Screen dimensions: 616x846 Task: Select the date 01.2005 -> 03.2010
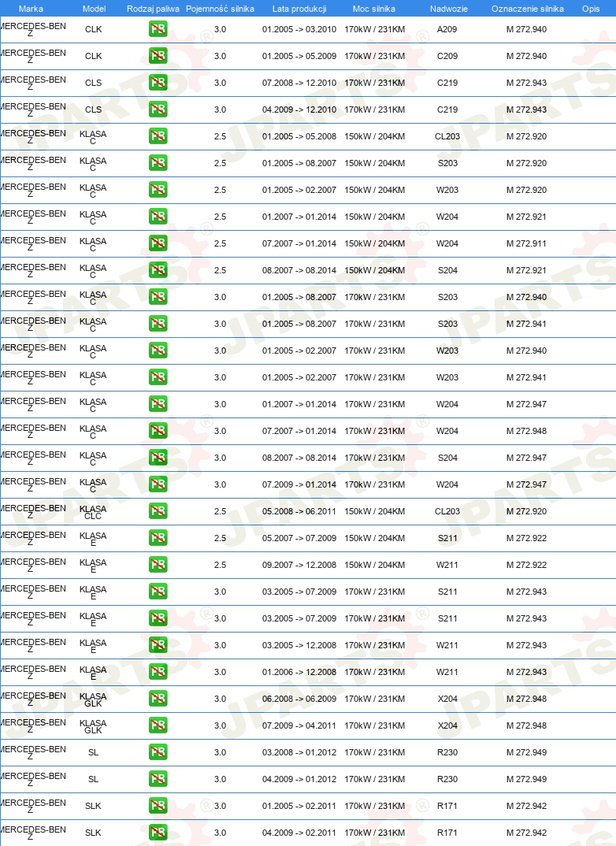299,29
